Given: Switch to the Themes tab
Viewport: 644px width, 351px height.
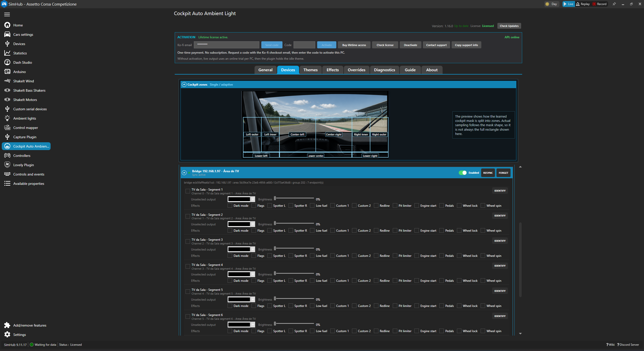Looking at the screenshot, I should [x=310, y=70].
